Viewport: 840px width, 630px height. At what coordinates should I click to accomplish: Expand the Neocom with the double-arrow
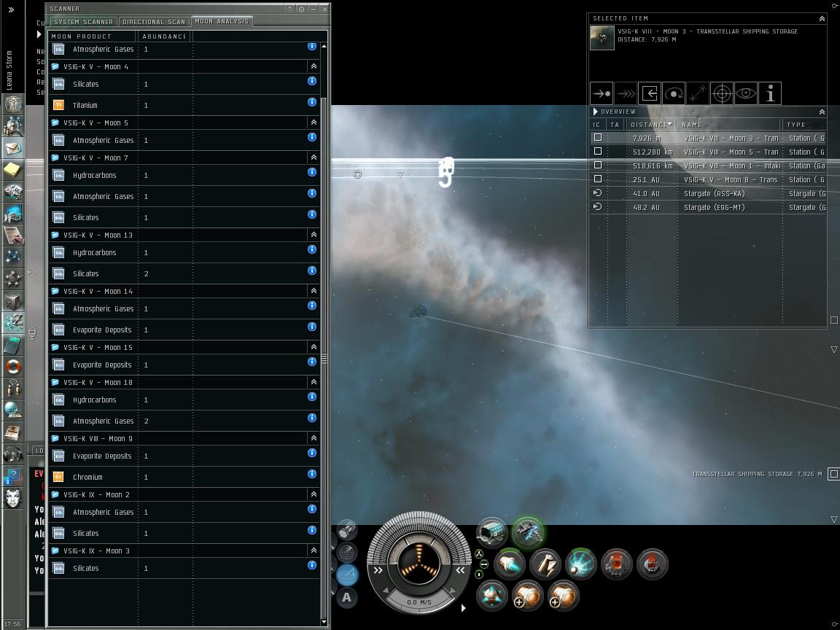pos(11,9)
